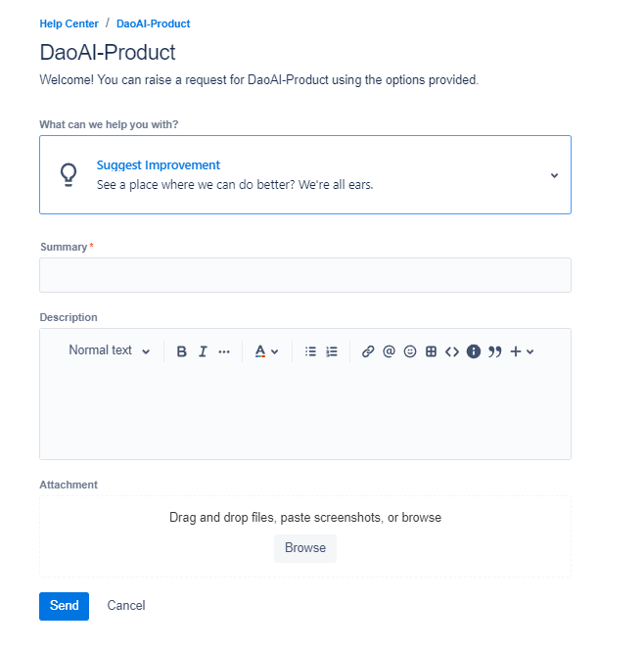Go to Help Center breadcrumb link

pyautogui.click(x=69, y=23)
